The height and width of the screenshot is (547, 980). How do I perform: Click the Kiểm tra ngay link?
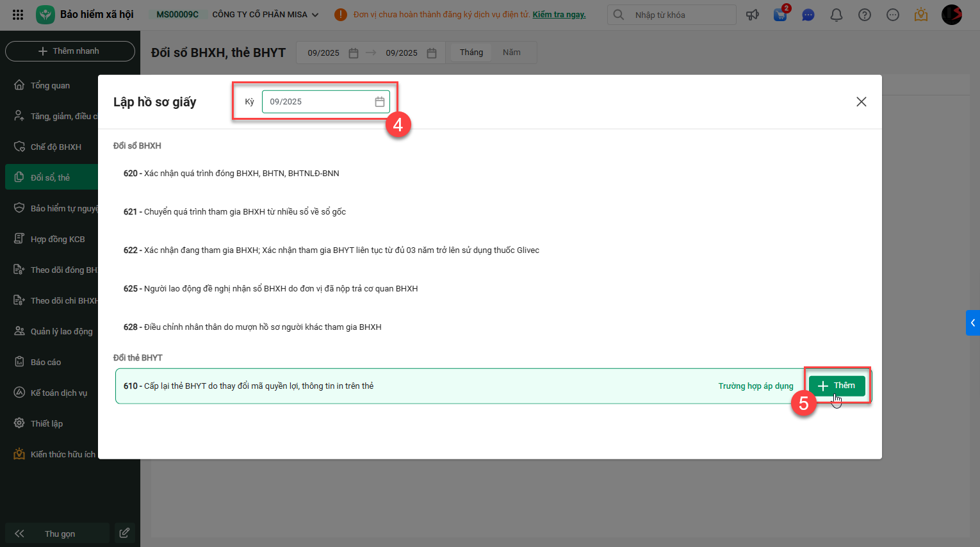click(559, 15)
